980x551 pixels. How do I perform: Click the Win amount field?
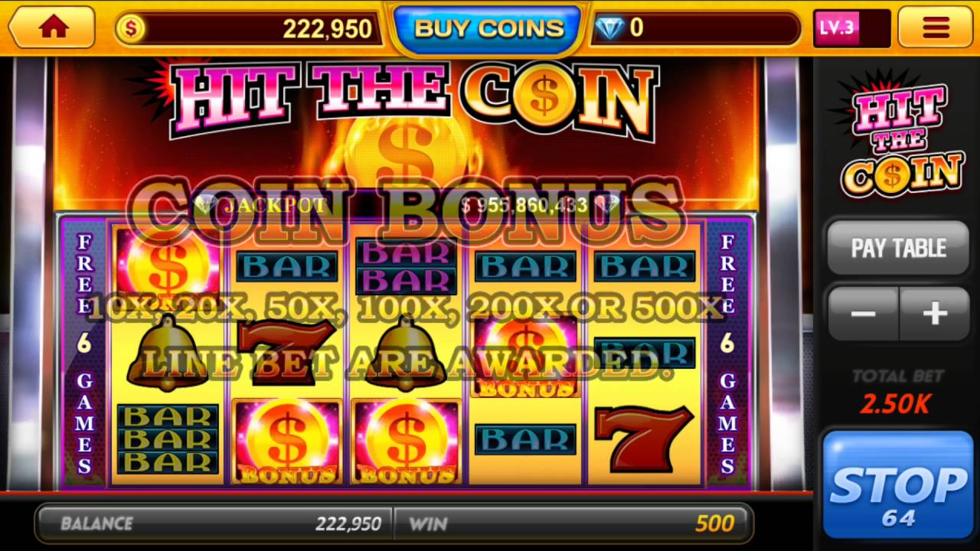click(x=571, y=523)
